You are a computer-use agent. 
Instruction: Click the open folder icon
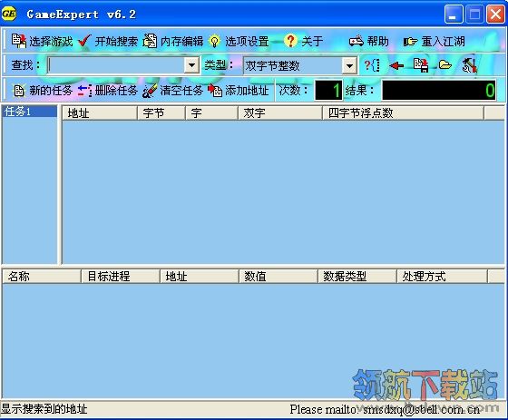[x=445, y=65]
